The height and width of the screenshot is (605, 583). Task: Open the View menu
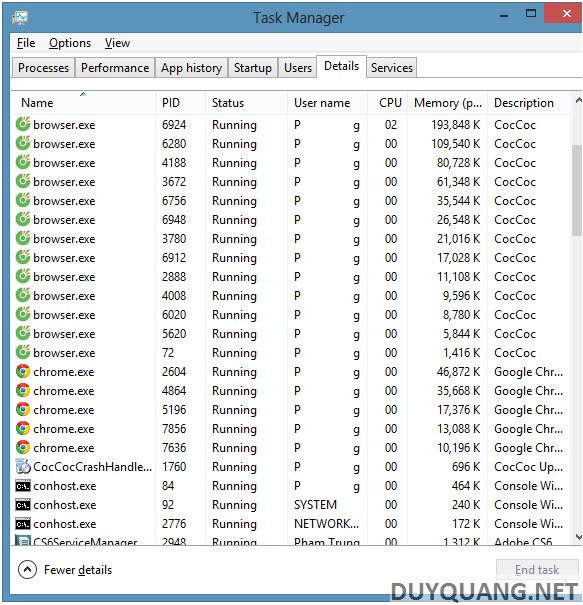pyautogui.click(x=117, y=43)
